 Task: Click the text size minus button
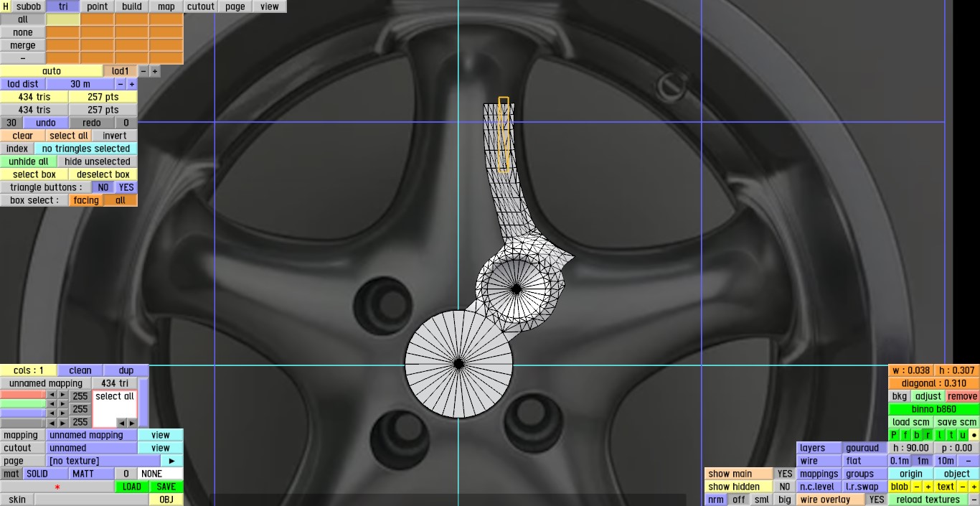tap(963, 487)
